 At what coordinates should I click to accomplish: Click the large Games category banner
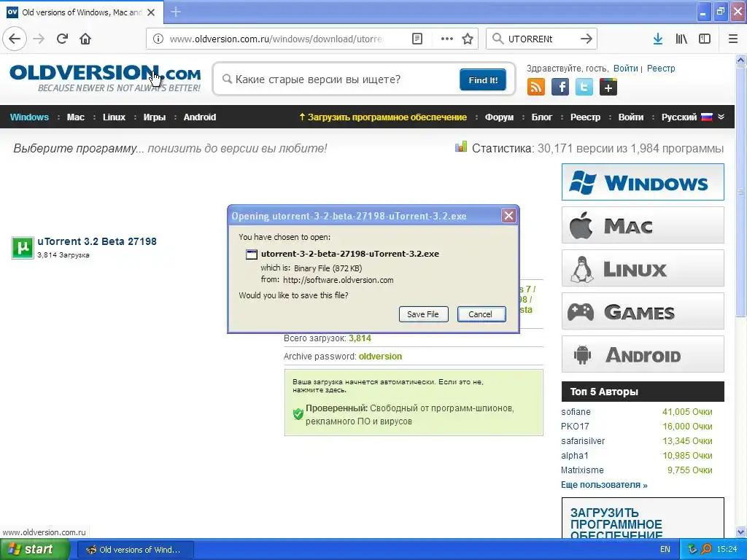643,311
